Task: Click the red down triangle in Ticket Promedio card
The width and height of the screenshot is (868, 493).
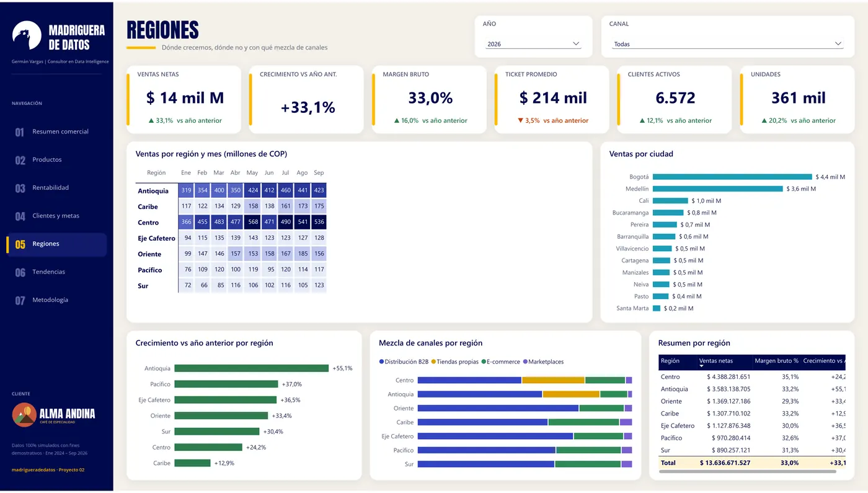Action: click(520, 120)
